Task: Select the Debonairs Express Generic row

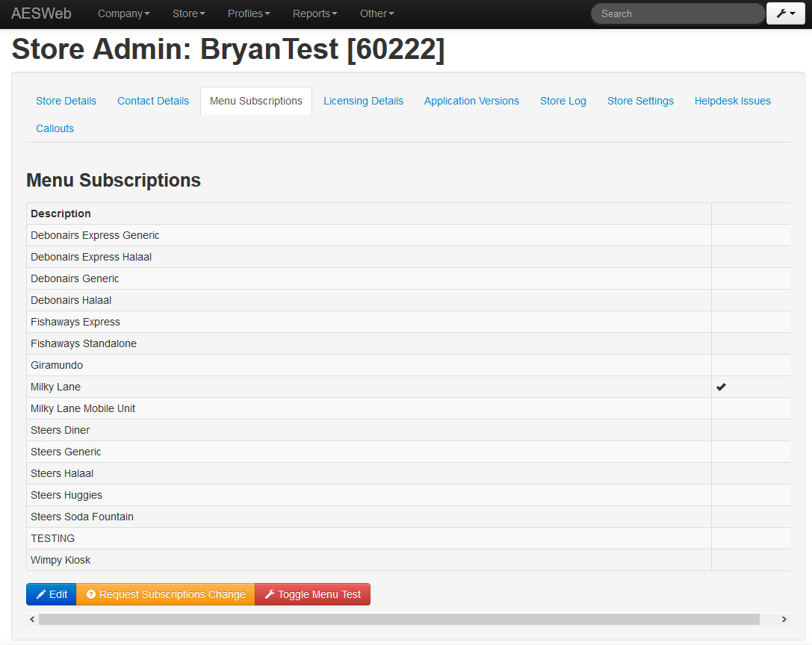Action: (408, 236)
